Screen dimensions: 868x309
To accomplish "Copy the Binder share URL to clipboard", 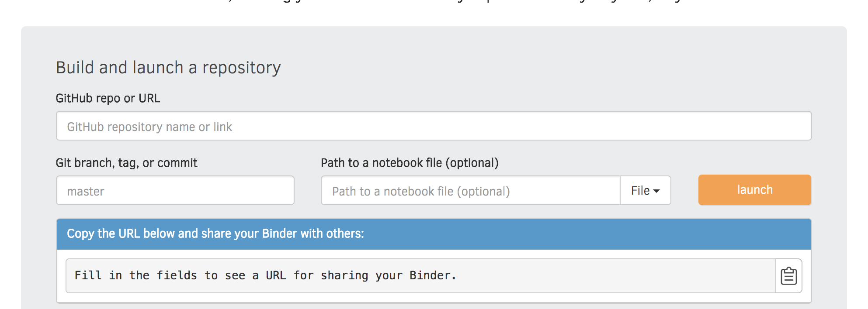I will [788, 276].
